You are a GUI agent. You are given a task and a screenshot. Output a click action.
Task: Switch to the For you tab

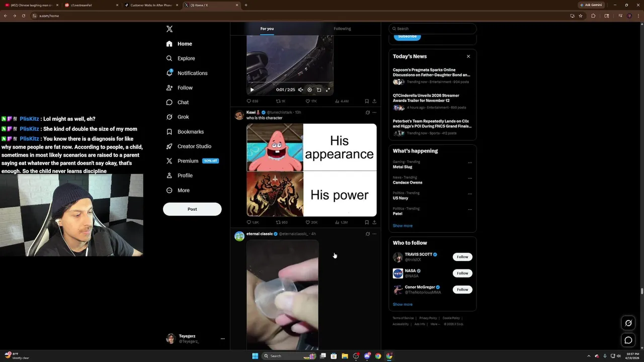[x=267, y=29]
